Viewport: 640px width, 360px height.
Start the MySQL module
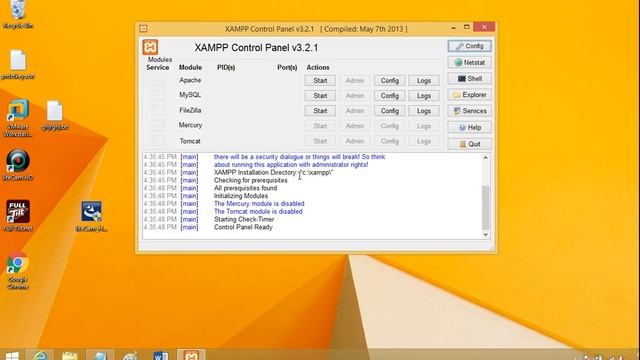coord(320,96)
